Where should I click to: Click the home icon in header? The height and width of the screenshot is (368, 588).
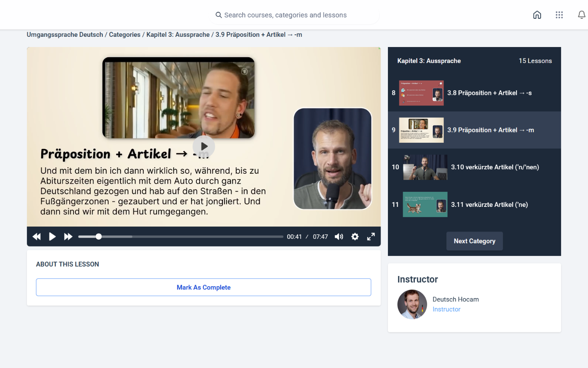(x=537, y=15)
